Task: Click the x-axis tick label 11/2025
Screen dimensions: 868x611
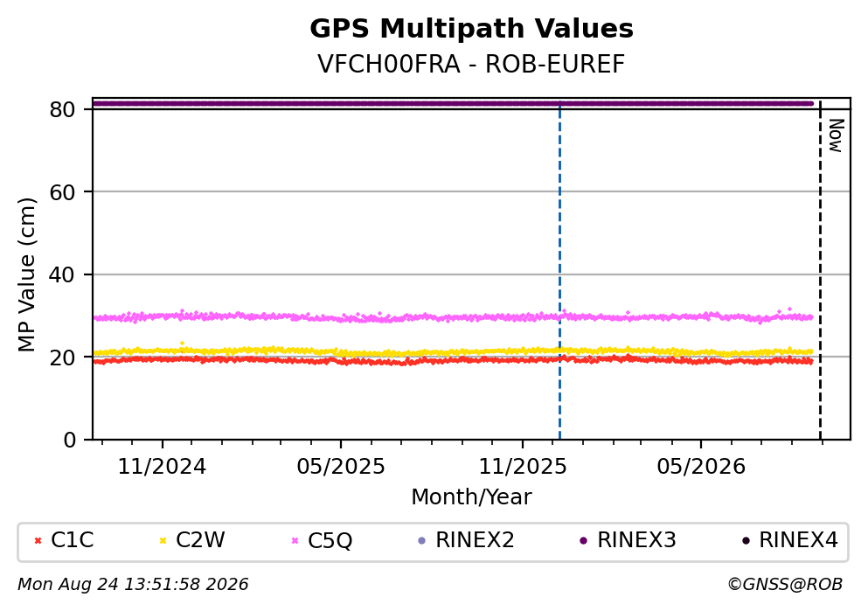Action: click(x=523, y=467)
